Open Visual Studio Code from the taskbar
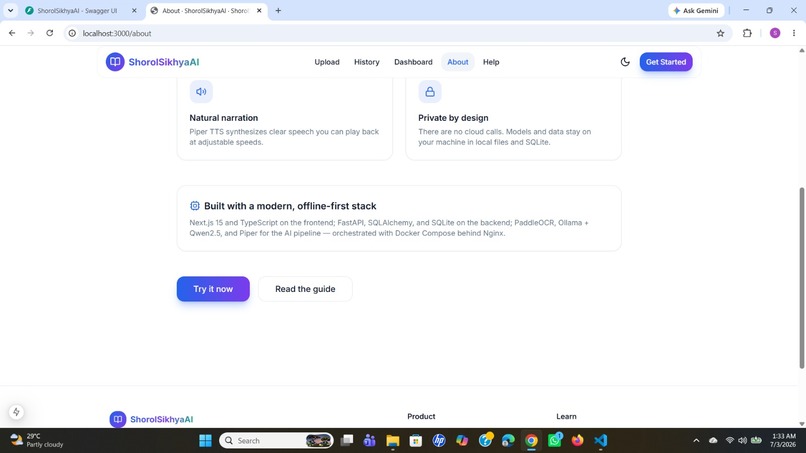The image size is (806, 453). (x=601, y=441)
